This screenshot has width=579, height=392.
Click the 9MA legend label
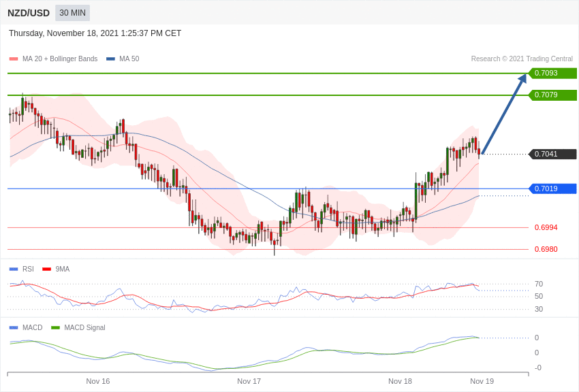[x=63, y=269]
